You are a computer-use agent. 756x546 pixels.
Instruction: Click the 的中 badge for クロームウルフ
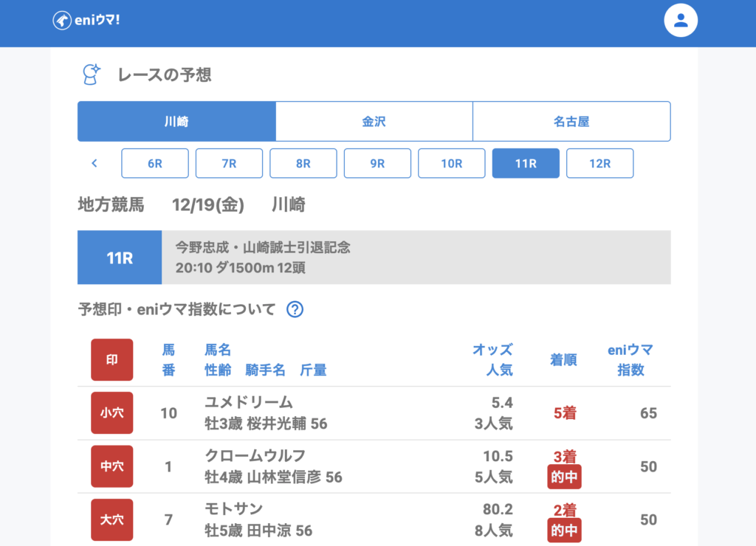point(564,477)
